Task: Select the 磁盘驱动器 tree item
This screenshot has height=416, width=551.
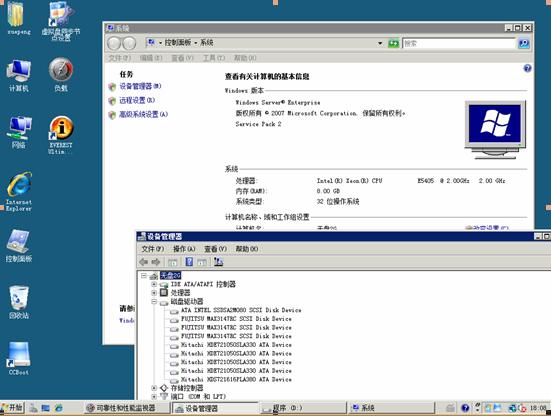Action: click(187, 301)
